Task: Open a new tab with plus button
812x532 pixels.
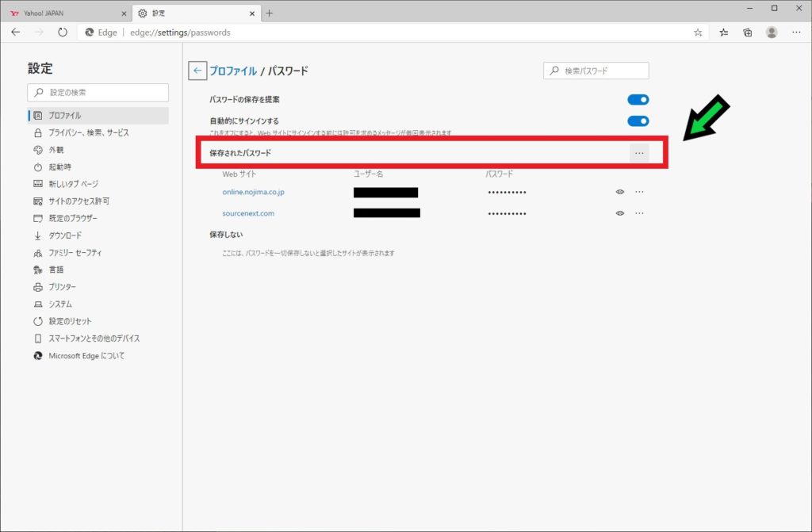Action: pyautogui.click(x=269, y=13)
